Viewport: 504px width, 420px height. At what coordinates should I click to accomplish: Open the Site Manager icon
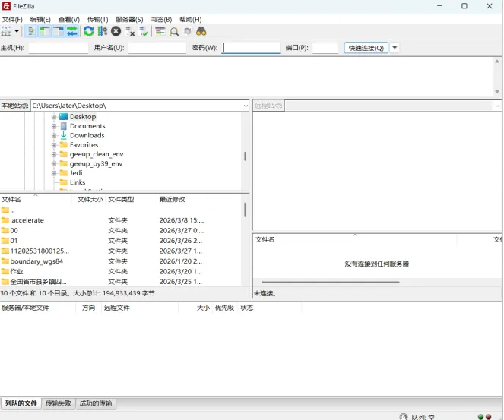(x=6, y=31)
